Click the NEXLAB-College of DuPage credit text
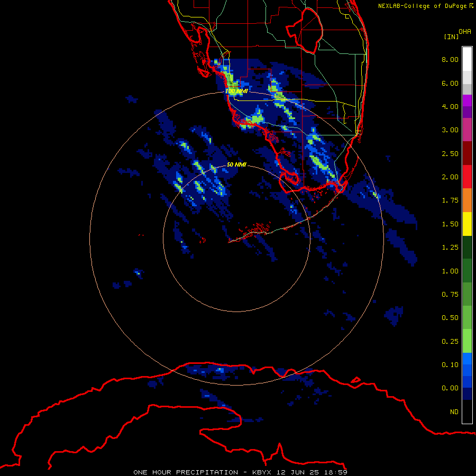The height and width of the screenshot is (476, 476). (426, 6)
